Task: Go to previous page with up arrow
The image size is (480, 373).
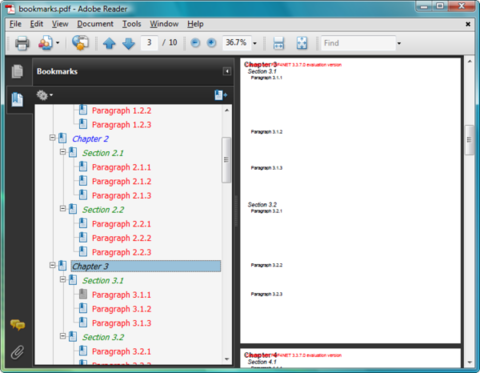Action: pos(109,43)
